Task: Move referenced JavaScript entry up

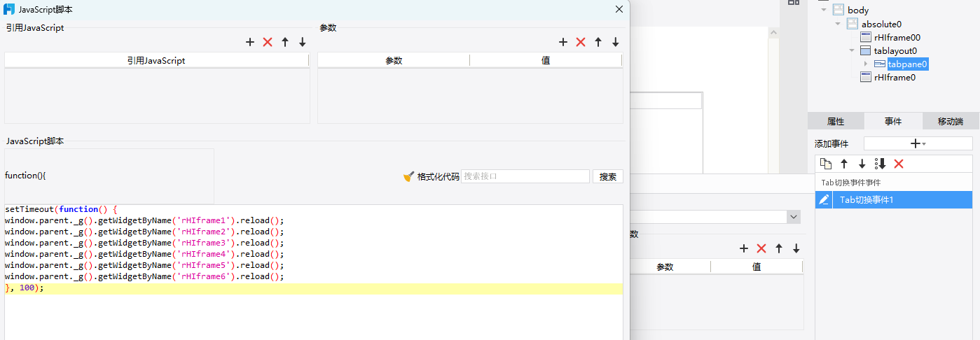Action: (x=285, y=42)
